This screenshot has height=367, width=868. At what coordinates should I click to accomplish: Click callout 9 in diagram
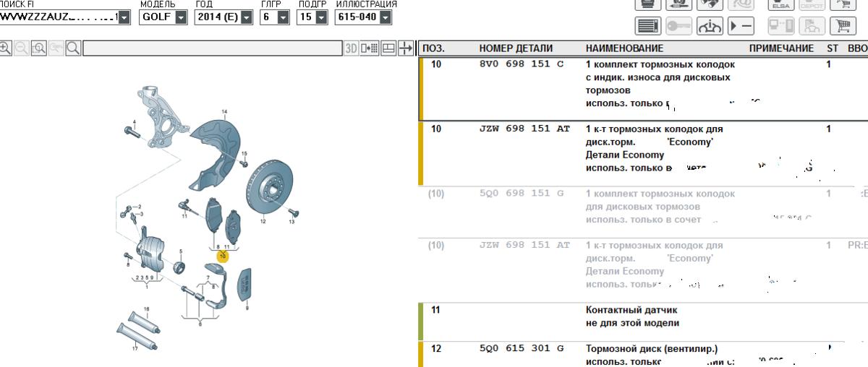[x=247, y=308]
